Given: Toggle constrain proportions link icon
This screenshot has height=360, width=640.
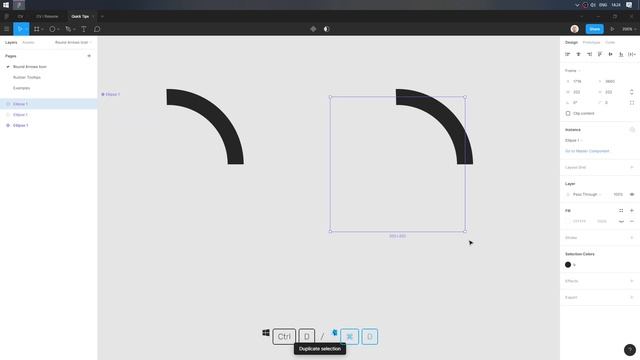Looking at the screenshot, I should (632, 92).
